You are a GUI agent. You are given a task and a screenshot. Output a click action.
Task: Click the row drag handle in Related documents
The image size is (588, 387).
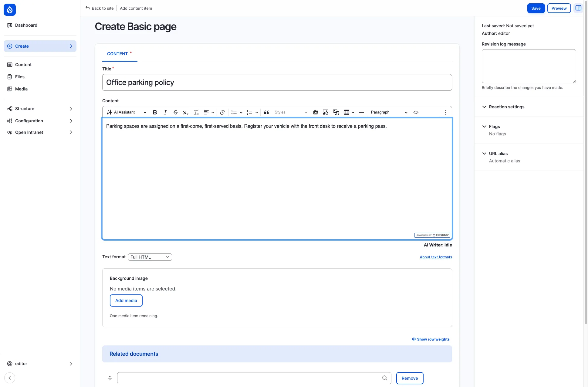click(110, 378)
